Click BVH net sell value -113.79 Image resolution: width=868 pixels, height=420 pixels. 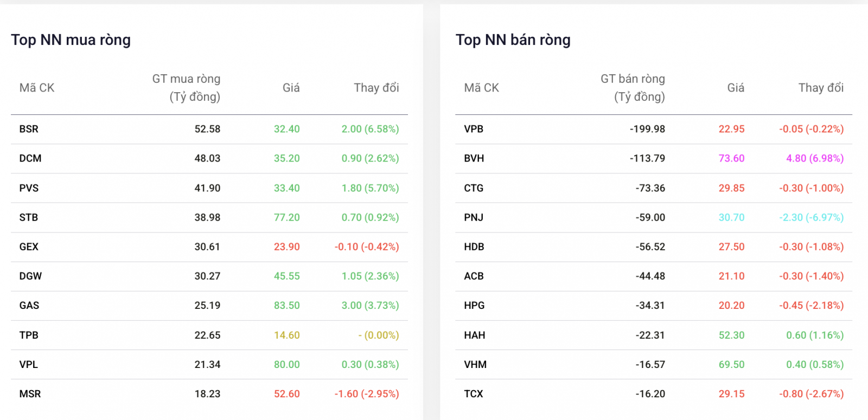tap(648, 158)
